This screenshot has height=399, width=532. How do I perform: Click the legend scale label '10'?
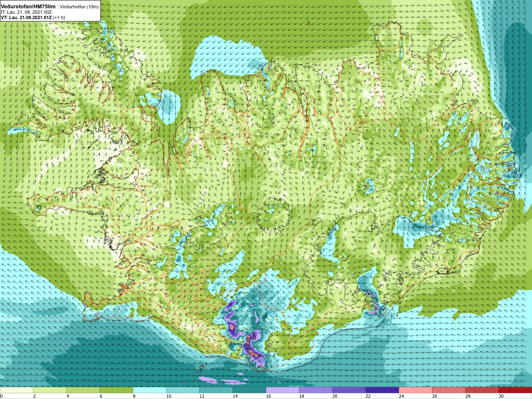click(x=169, y=396)
